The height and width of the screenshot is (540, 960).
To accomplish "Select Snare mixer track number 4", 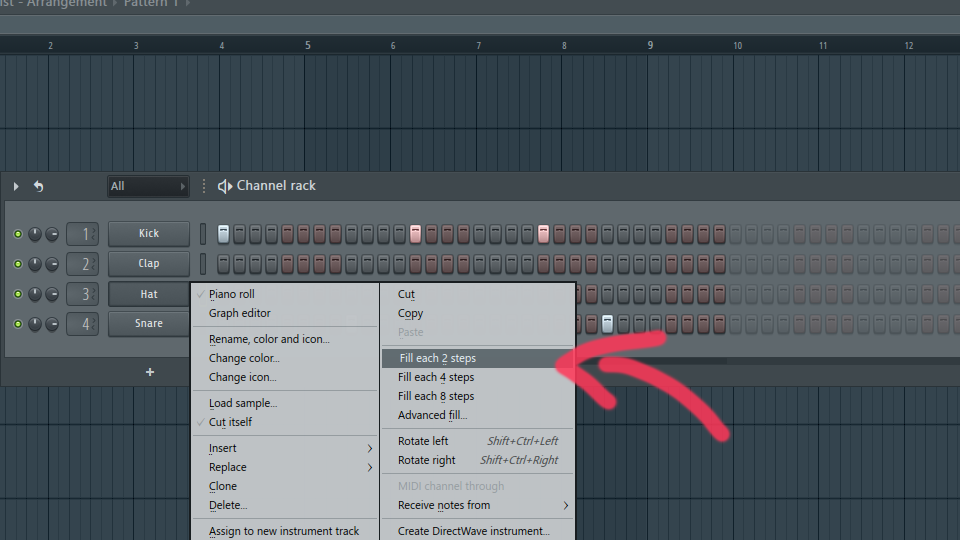I will pyautogui.click(x=83, y=324).
